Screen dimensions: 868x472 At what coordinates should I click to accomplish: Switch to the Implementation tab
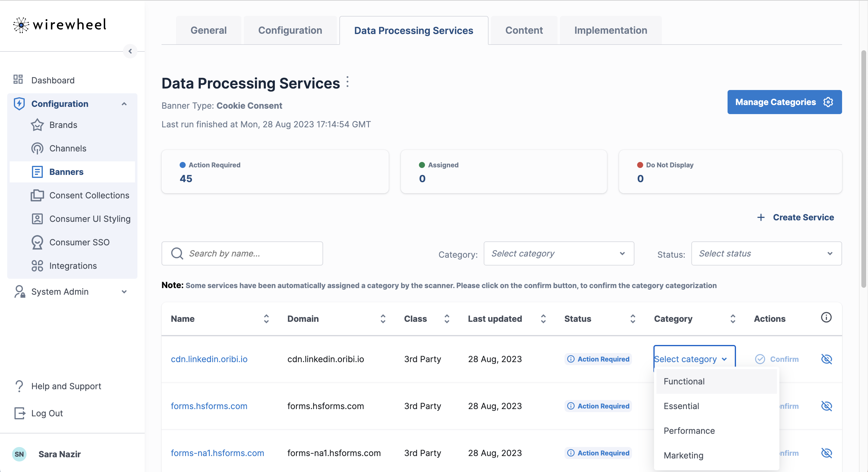pyautogui.click(x=610, y=30)
